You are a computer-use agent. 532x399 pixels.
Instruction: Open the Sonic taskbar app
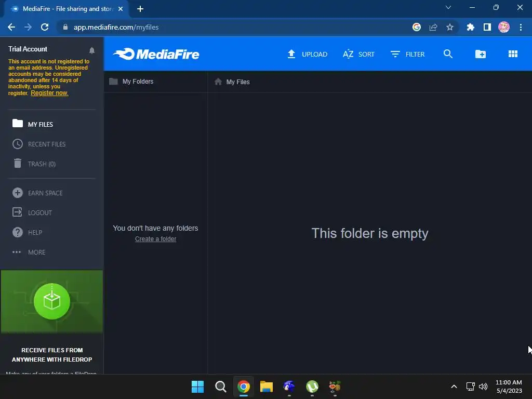[x=289, y=387]
